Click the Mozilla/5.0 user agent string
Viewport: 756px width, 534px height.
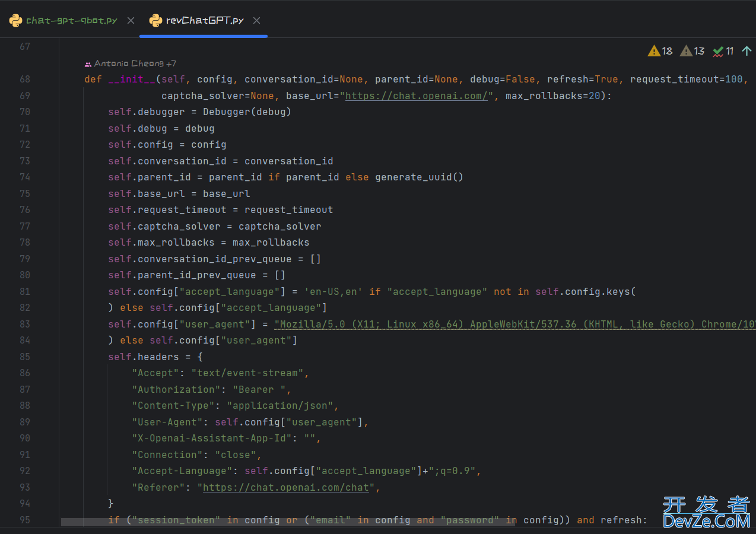[514, 324]
